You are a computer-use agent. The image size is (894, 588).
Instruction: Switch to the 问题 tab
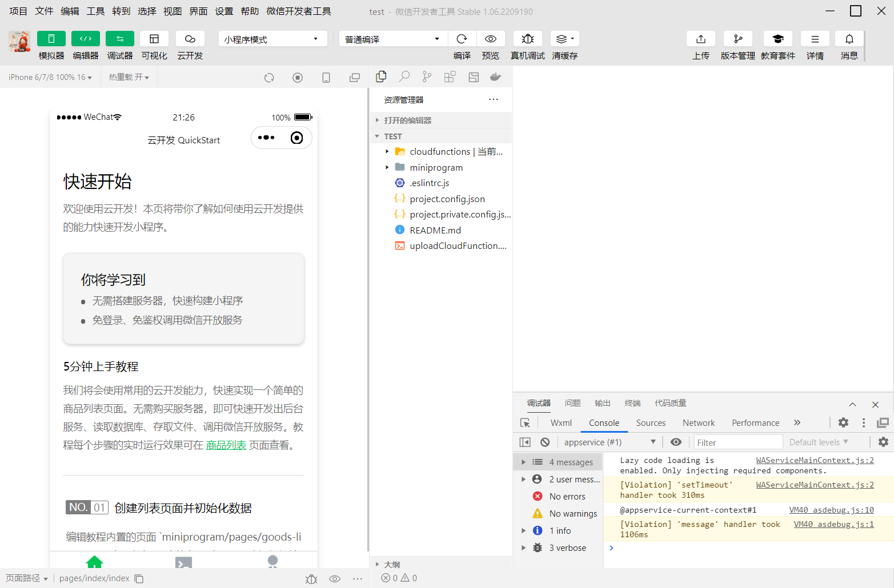[572, 403]
